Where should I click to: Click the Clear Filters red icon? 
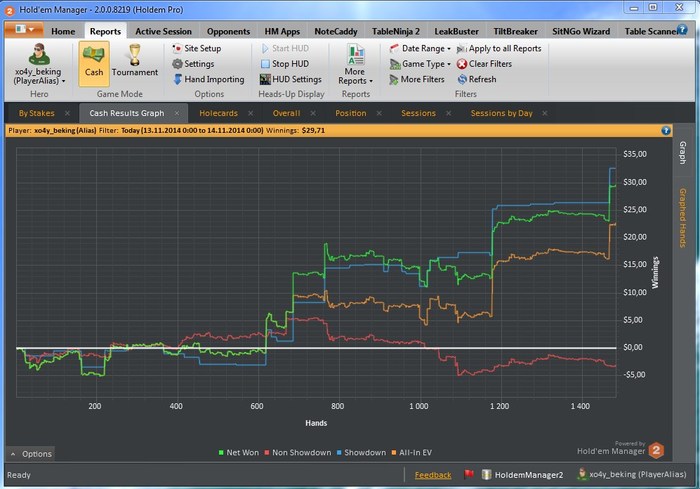[462, 64]
